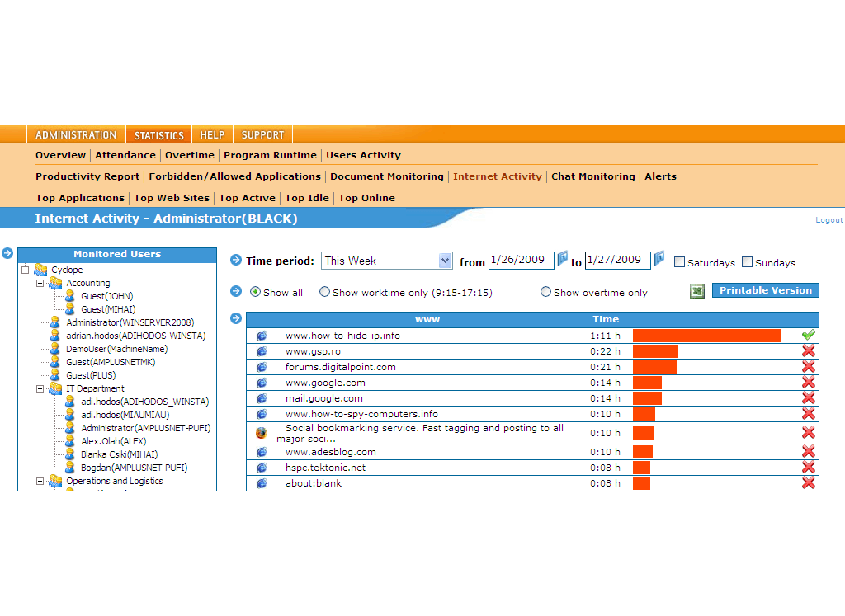The image size is (845, 616).
Task: Collapse the Accounting tree group
Action: click(39, 283)
